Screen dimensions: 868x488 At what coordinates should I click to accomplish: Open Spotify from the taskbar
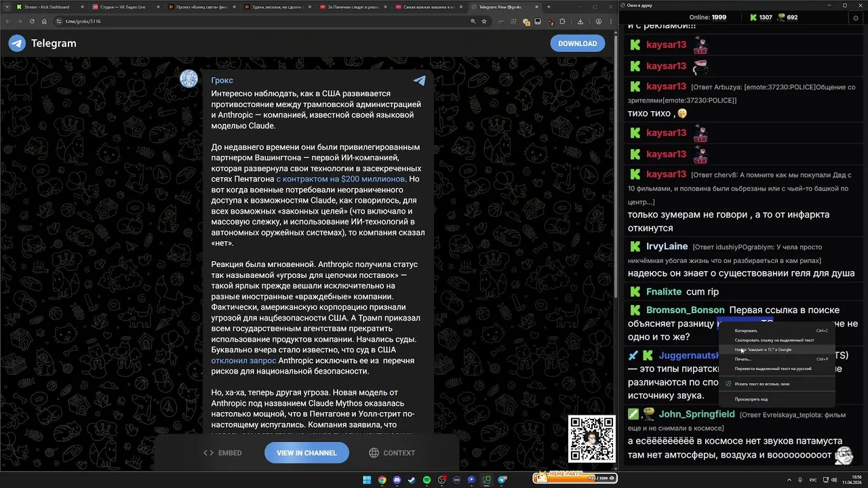click(427, 480)
